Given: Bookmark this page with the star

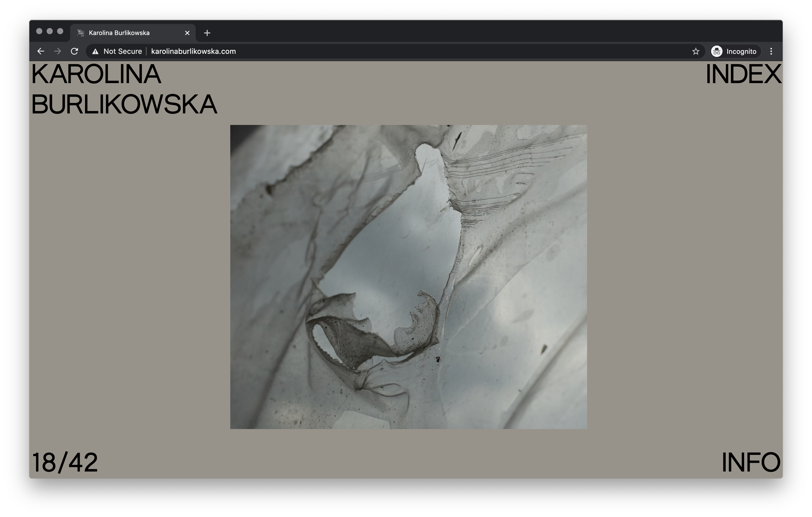Looking at the screenshot, I should 696,51.
